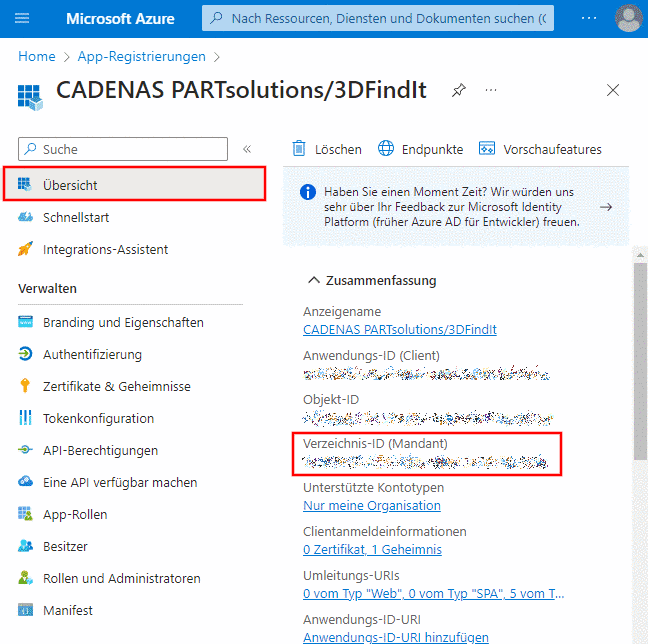Click the feedback banner arrow
This screenshot has width=648, height=644.
click(x=606, y=207)
